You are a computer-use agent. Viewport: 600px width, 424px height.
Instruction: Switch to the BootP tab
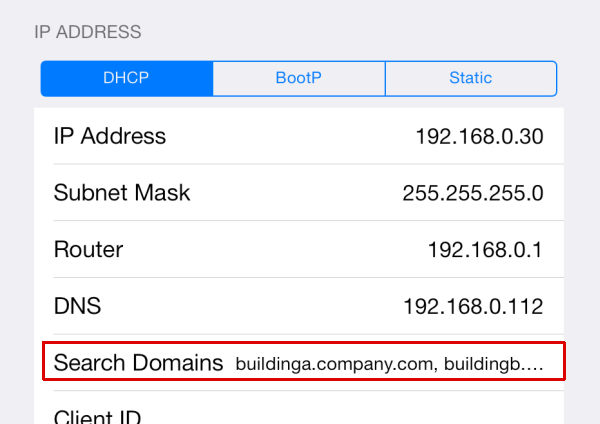(x=298, y=78)
